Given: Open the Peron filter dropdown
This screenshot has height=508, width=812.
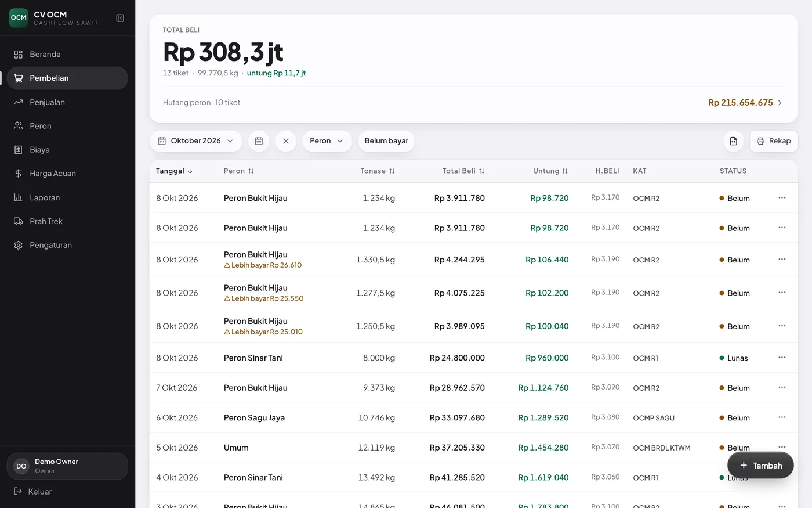Looking at the screenshot, I should 327,141.
